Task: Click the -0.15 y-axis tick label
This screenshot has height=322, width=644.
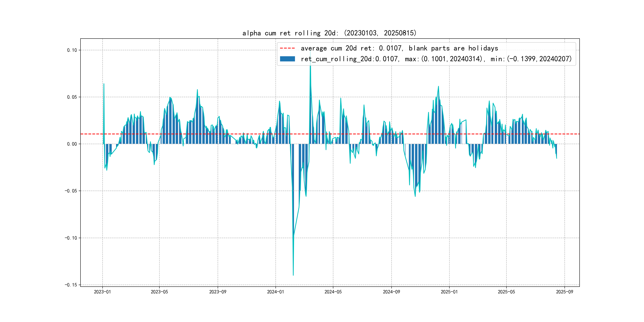Action: (71, 285)
